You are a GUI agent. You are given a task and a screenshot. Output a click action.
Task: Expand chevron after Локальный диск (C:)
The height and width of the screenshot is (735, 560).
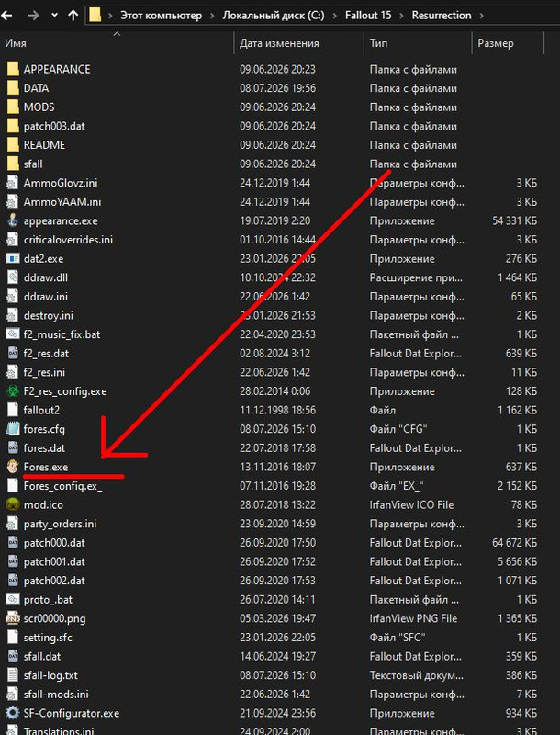pos(335,16)
